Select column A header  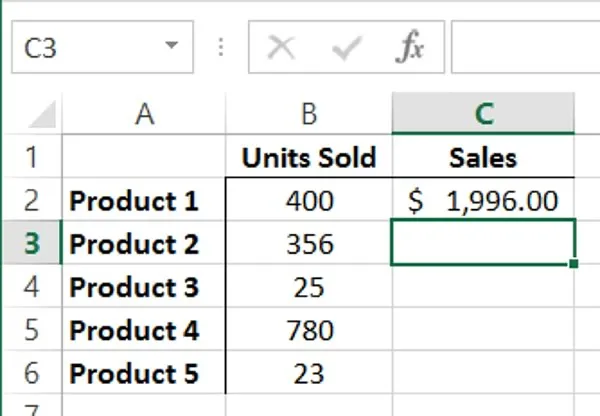click(145, 114)
